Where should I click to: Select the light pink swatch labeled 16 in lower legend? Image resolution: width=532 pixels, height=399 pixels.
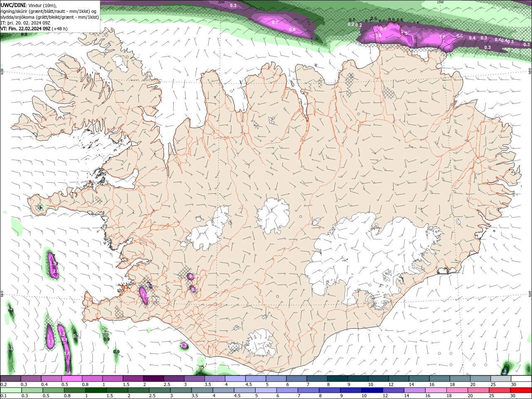(x=436, y=390)
